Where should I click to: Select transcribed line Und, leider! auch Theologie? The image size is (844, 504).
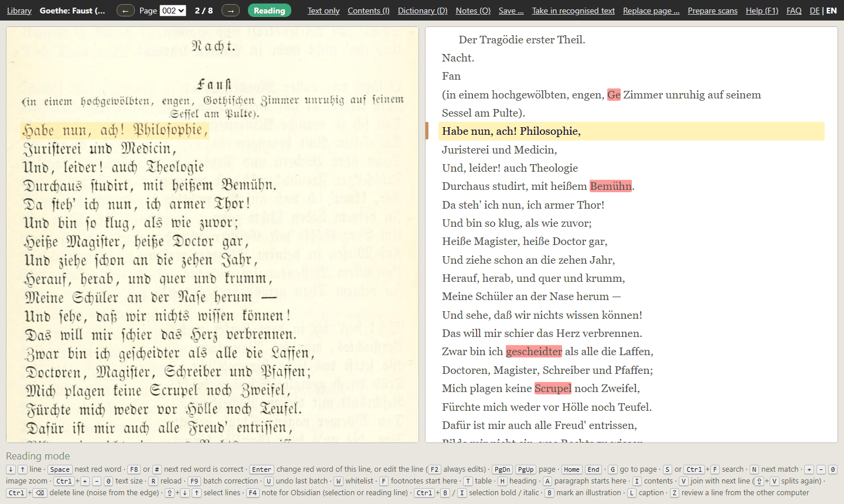coord(510,168)
